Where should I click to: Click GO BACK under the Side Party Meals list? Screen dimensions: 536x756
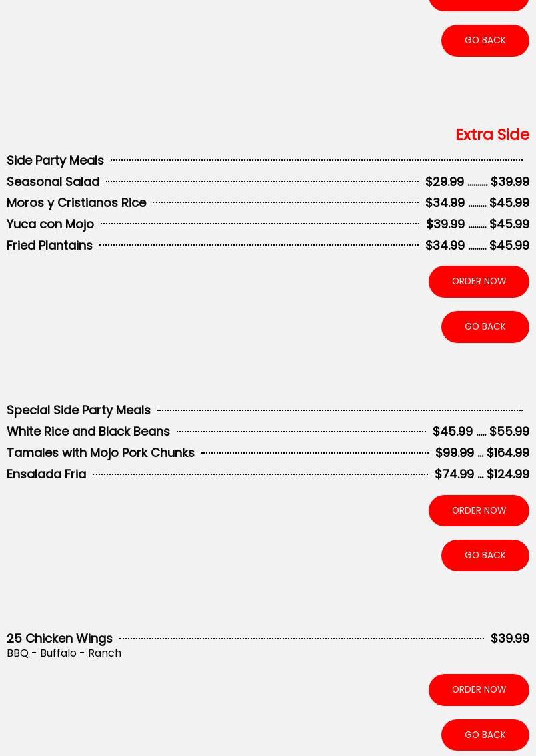(x=485, y=326)
